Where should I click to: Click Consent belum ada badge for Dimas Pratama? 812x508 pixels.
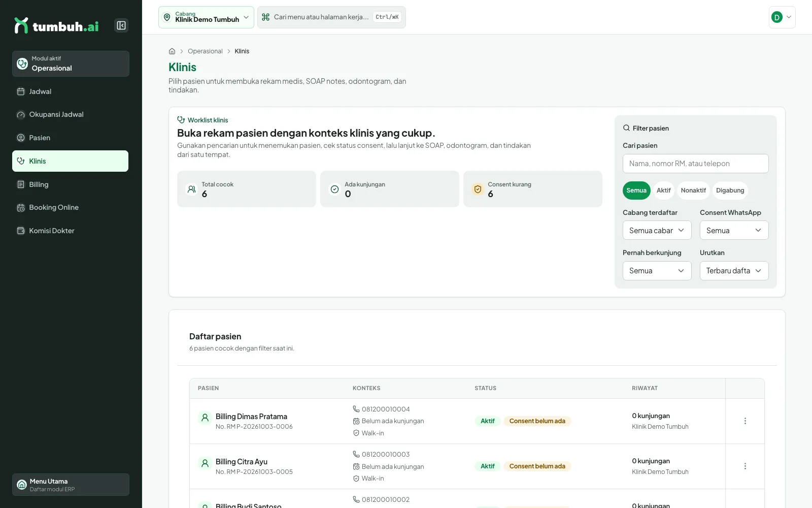click(537, 421)
